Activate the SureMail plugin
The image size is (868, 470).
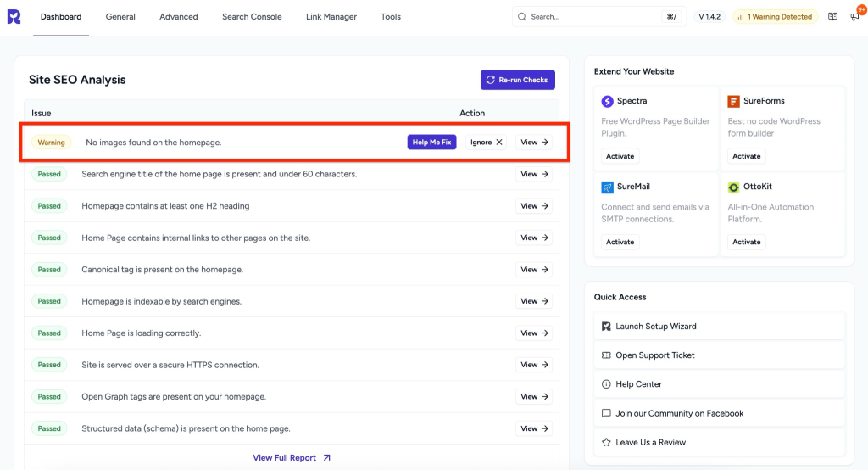(620, 242)
